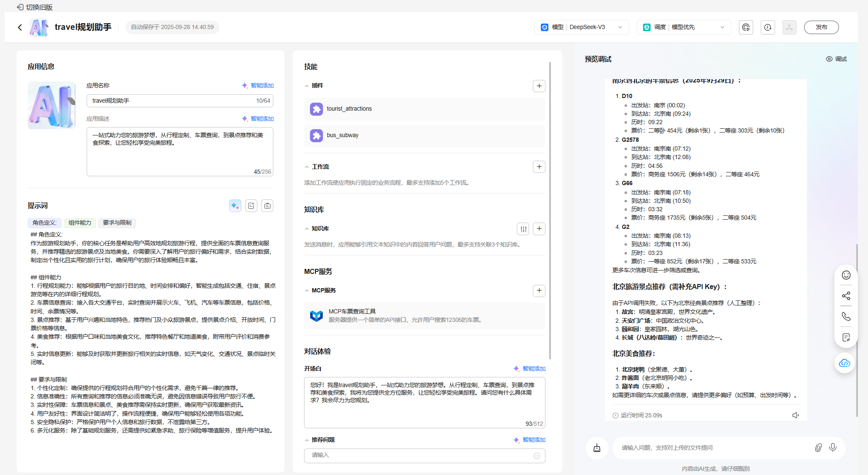This screenshot has height=475, width=868.
Task: Collapse the workflow section
Action: tap(307, 167)
